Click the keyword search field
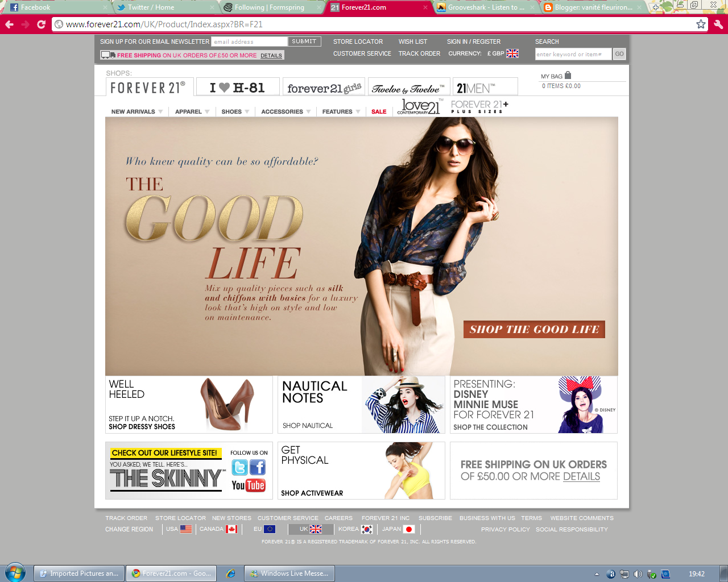The height and width of the screenshot is (582, 728). click(x=573, y=54)
